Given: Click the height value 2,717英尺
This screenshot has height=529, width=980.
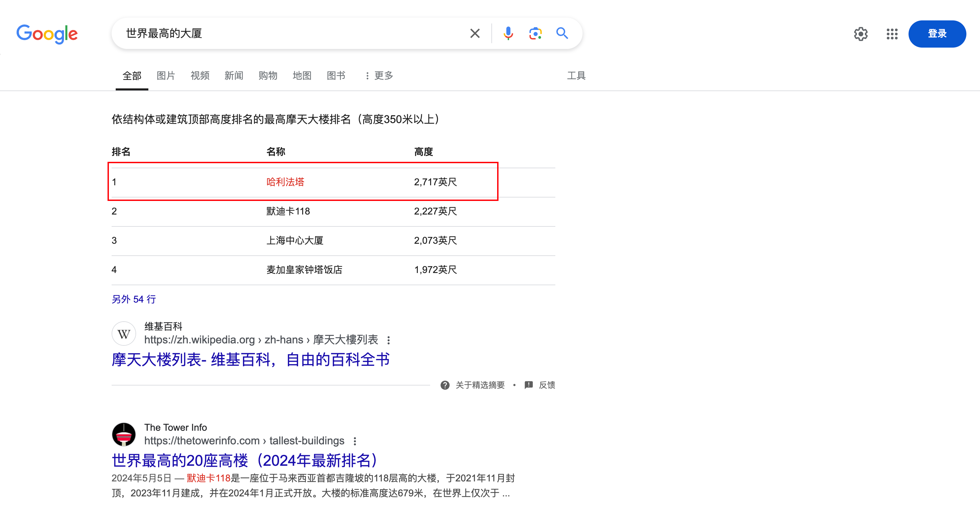Looking at the screenshot, I should click(x=435, y=182).
